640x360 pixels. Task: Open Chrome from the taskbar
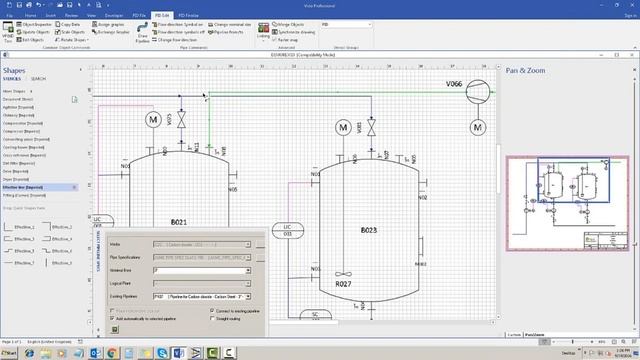(x=112, y=353)
